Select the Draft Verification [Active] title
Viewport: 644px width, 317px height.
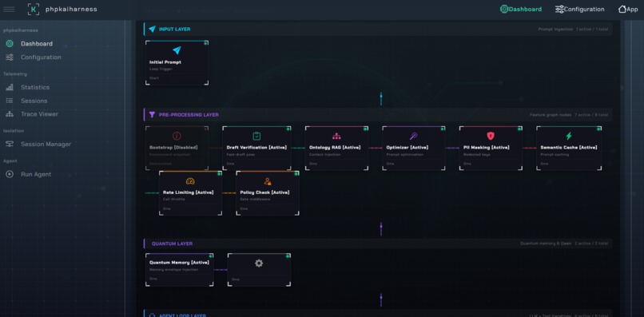pos(256,148)
